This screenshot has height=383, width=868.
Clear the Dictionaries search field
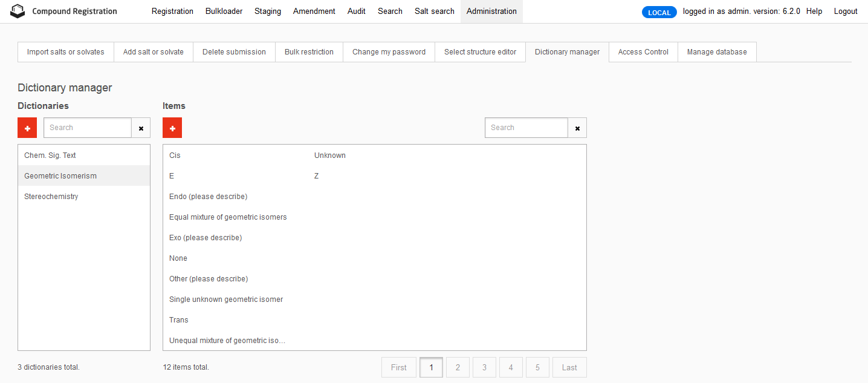pos(141,128)
